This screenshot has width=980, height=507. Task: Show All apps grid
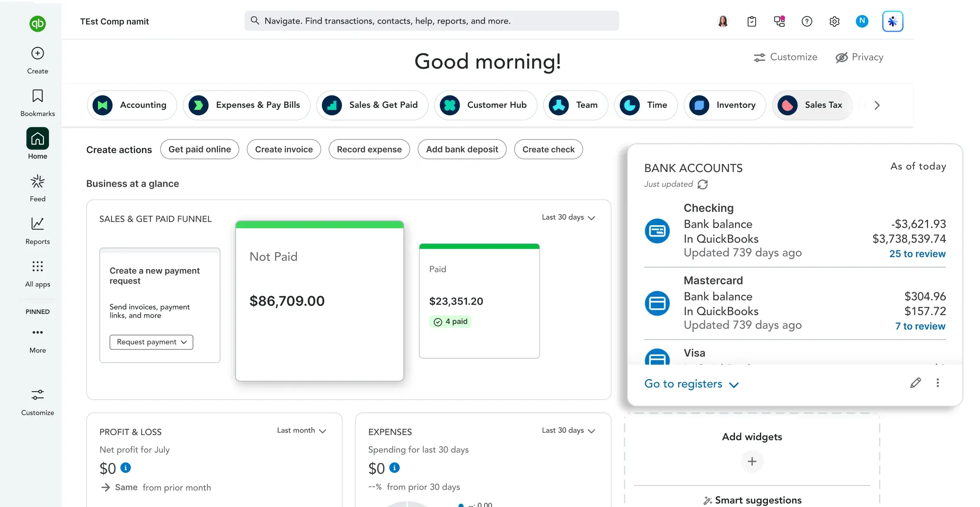pos(38,273)
